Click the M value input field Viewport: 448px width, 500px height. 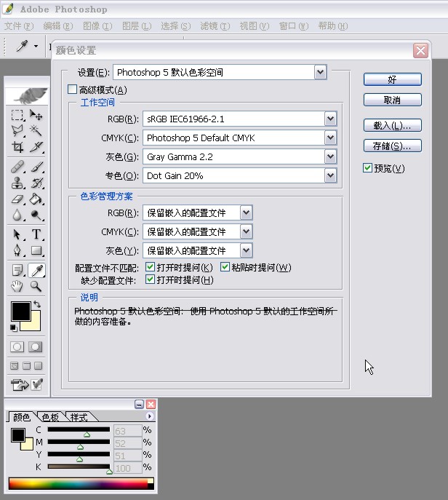[127, 443]
